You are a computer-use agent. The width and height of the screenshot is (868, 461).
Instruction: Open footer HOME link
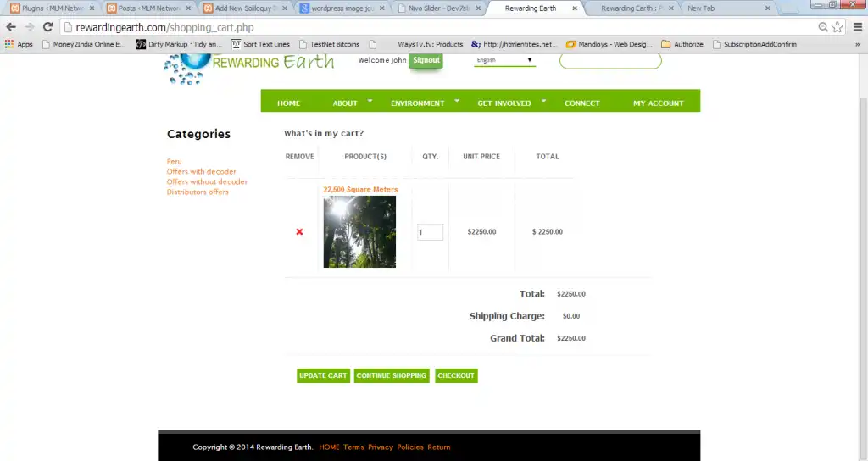tap(330, 447)
